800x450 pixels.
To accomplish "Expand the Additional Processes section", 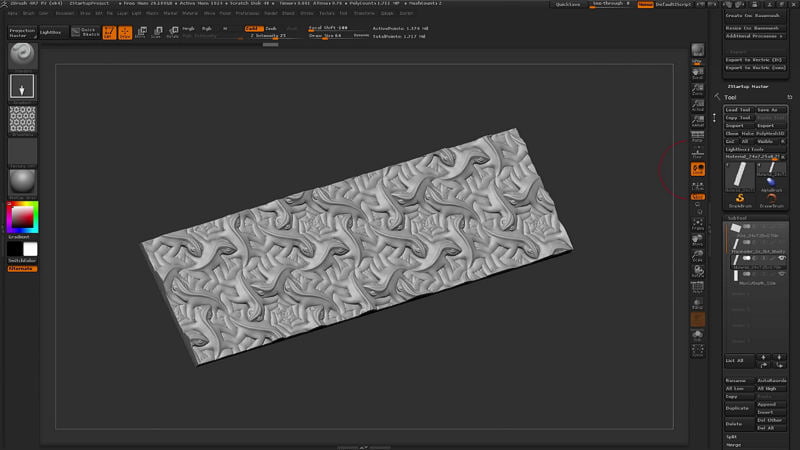I will point(755,35).
